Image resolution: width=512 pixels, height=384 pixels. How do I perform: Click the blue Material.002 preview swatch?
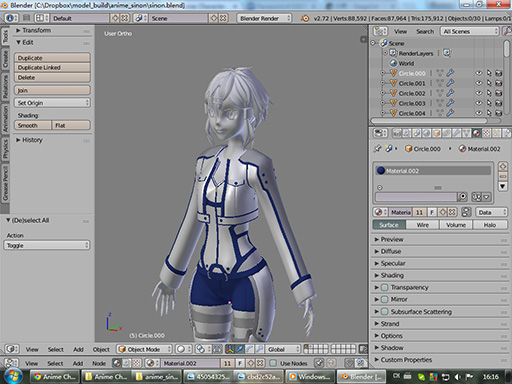pyautogui.click(x=381, y=171)
